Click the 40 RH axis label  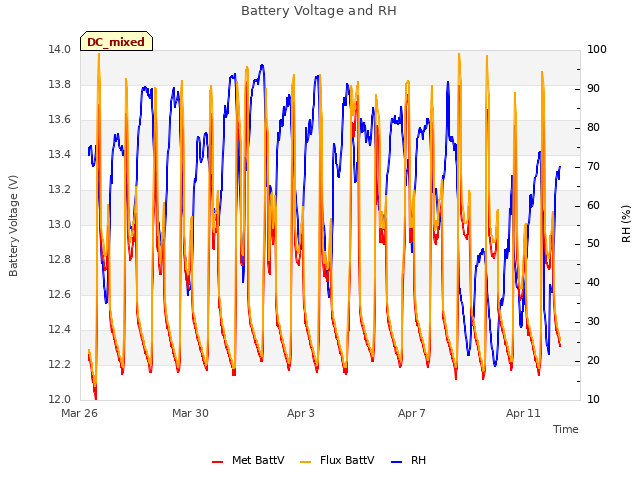593,283
